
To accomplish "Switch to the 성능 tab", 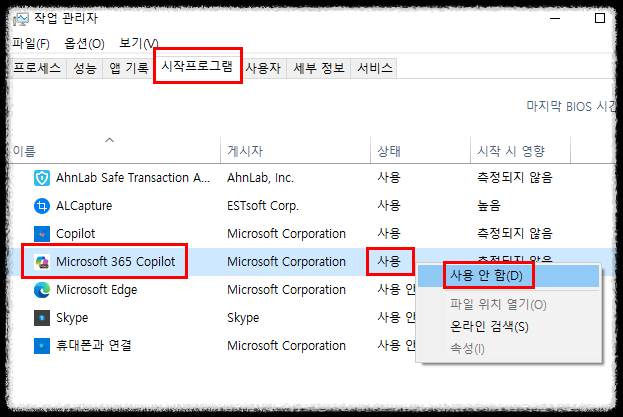I will pyautogui.click(x=85, y=68).
